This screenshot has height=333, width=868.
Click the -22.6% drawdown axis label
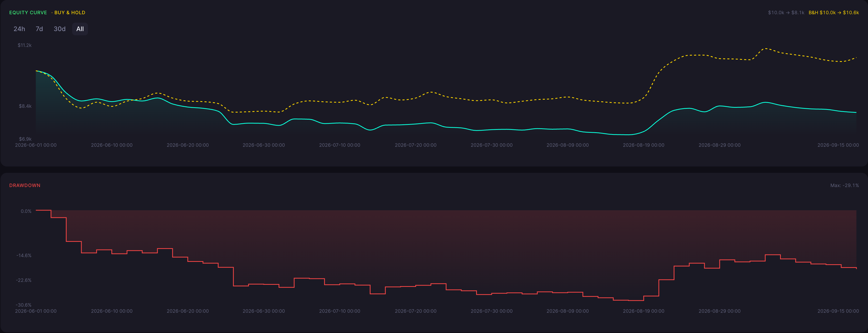24,280
